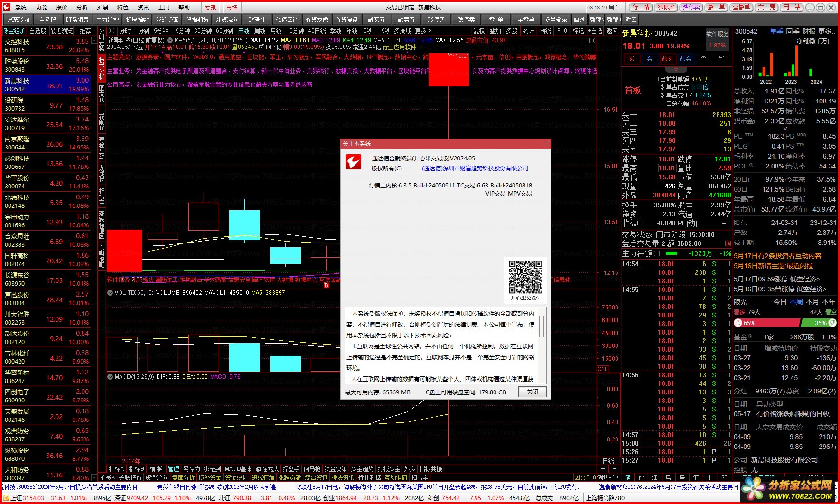Add stock via +自选 toggle
The width and height of the screenshot is (840, 504).
(596, 31)
